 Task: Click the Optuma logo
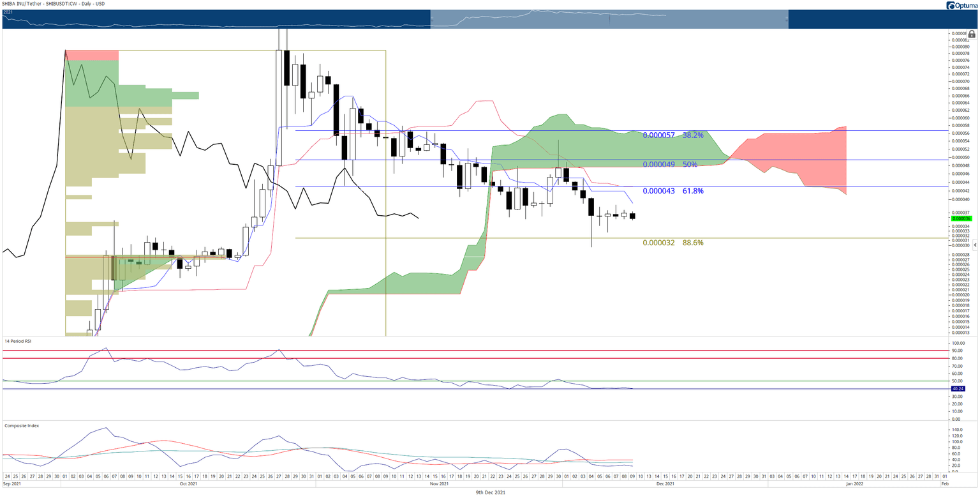pyautogui.click(x=961, y=5)
